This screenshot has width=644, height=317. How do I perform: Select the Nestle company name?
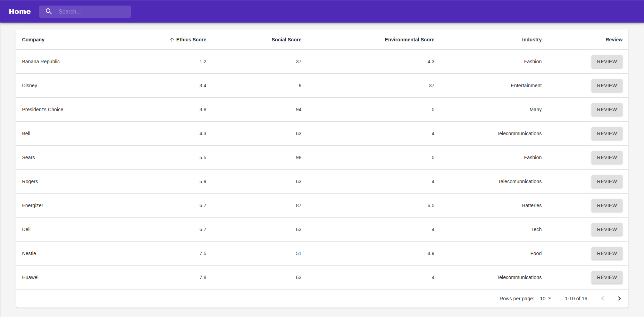pyautogui.click(x=29, y=253)
